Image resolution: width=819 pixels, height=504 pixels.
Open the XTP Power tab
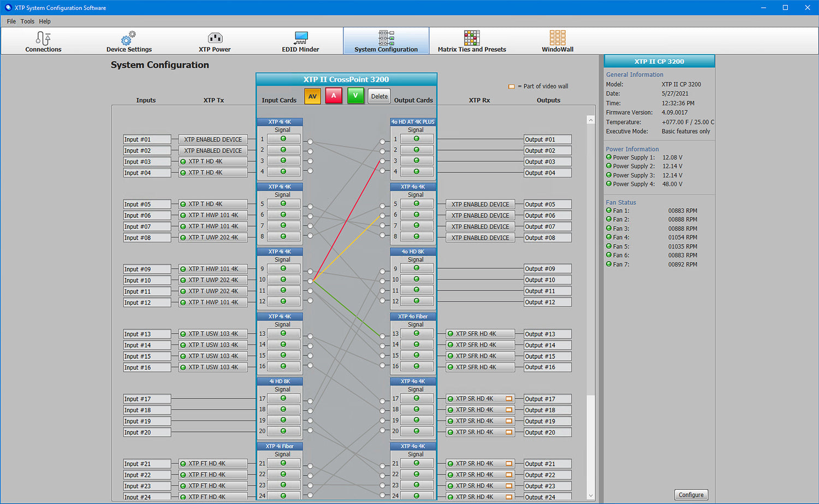pyautogui.click(x=215, y=41)
